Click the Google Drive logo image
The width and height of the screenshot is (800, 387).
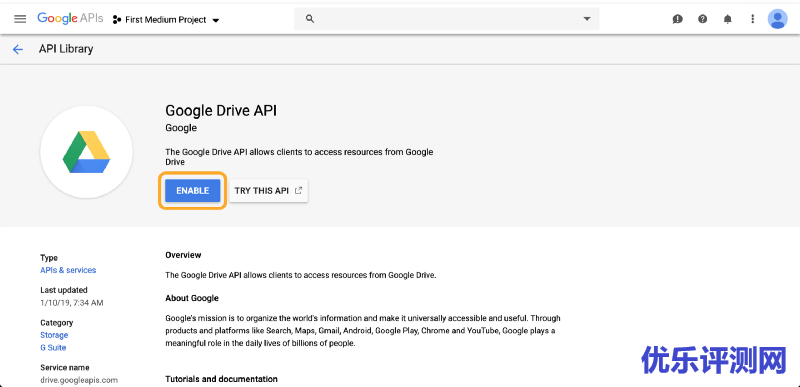[86, 152]
